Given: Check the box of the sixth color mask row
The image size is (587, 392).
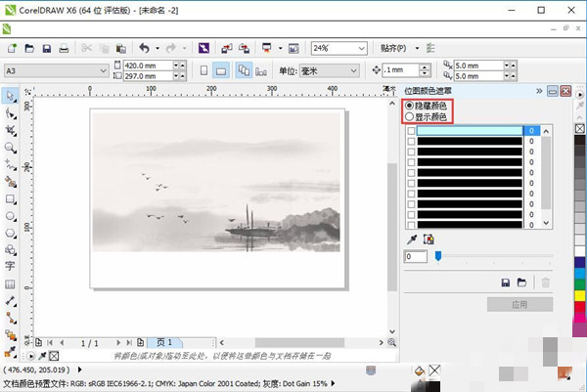Looking at the screenshot, I should [411, 183].
